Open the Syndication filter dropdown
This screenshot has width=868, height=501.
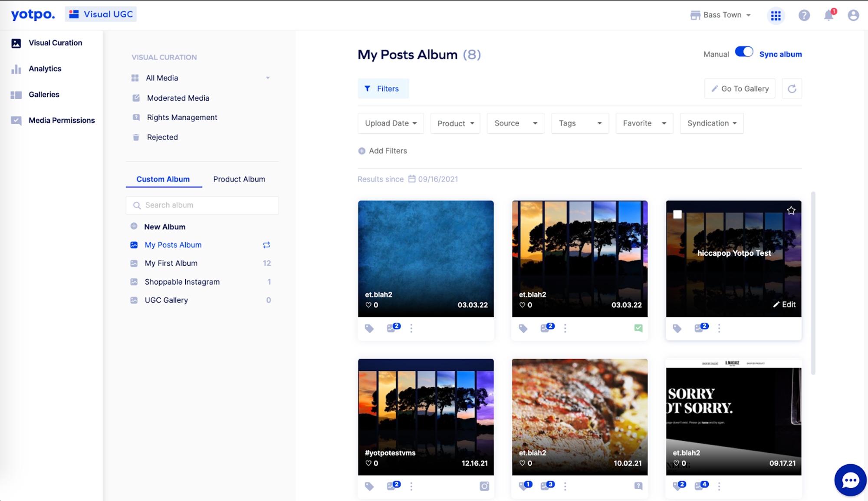[x=711, y=123]
